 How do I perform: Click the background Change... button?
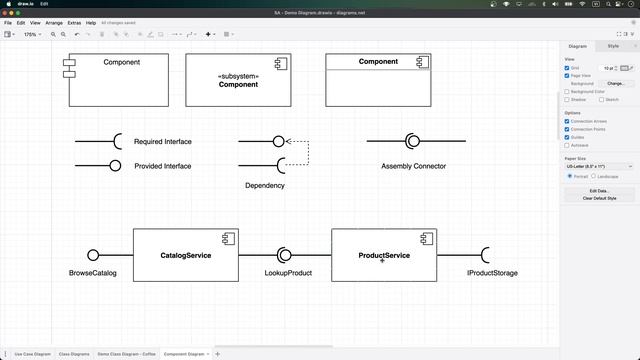coord(616,83)
